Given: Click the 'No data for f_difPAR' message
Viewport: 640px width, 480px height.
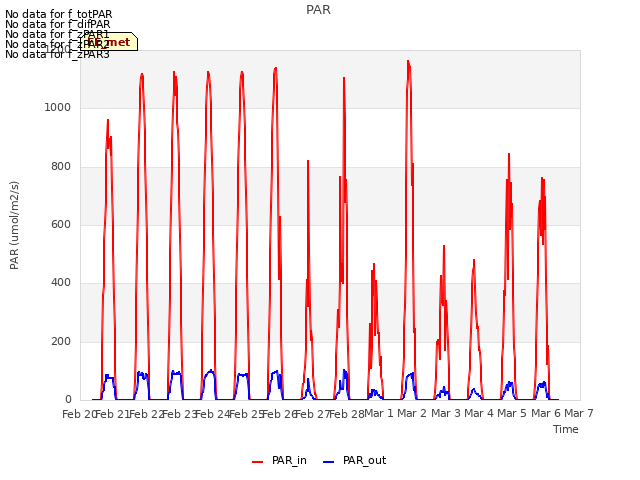Looking at the screenshot, I should point(58,24).
